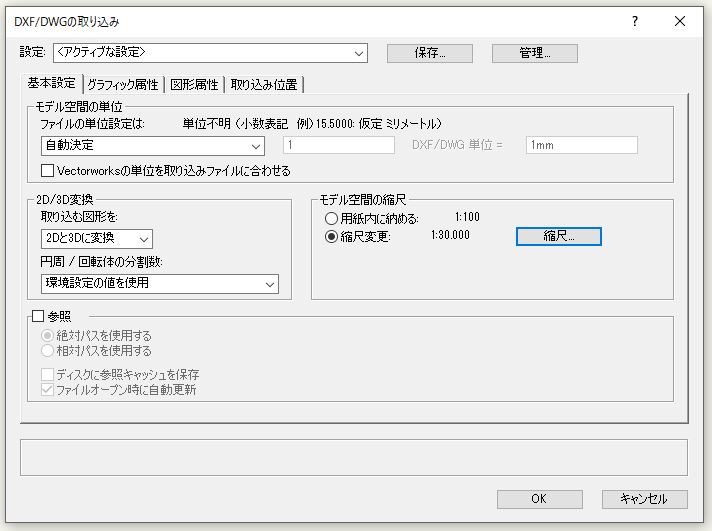Image resolution: width=712 pixels, height=531 pixels.
Task: Click the empty description box at bottom
Action: [x=354, y=457]
